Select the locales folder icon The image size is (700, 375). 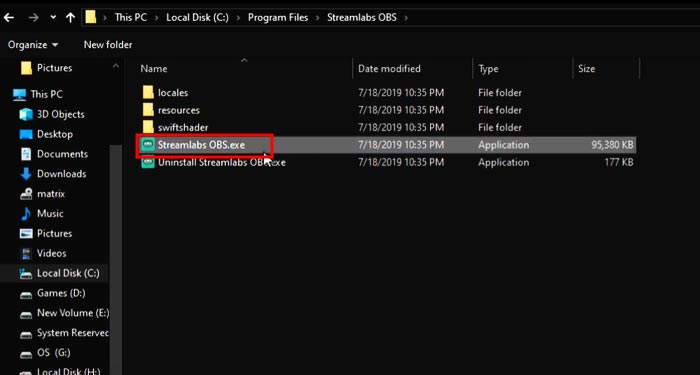148,93
